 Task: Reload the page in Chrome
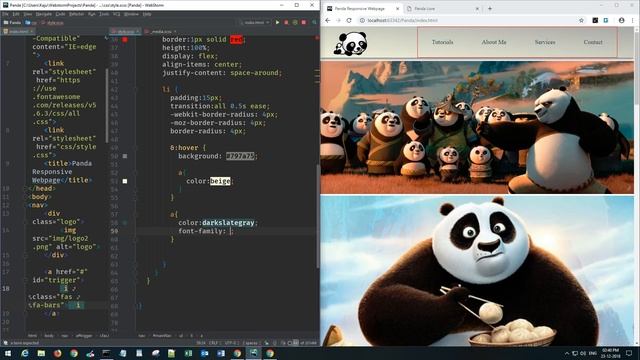pos(349,20)
